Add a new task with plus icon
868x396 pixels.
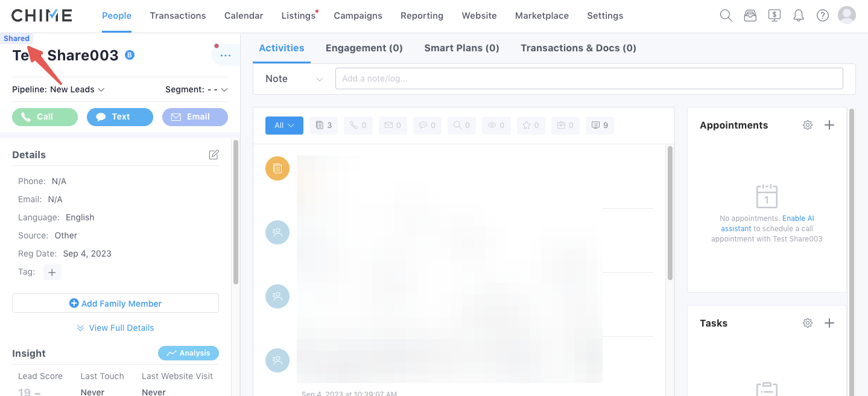[x=829, y=323]
